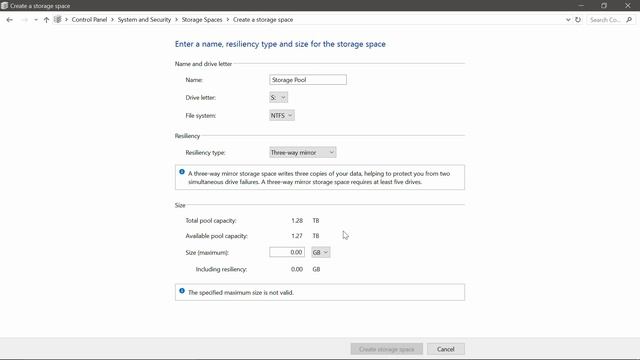Image resolution: width=640 pixels, height=360 pixels.
Task: Navigate to Control Panel breadcrumb
Action: click(x=89, y=20)
